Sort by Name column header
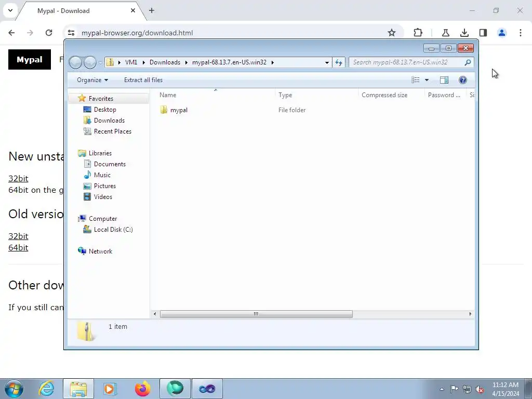The width and height of the screenshot is (532, 399). click(168, 95)
